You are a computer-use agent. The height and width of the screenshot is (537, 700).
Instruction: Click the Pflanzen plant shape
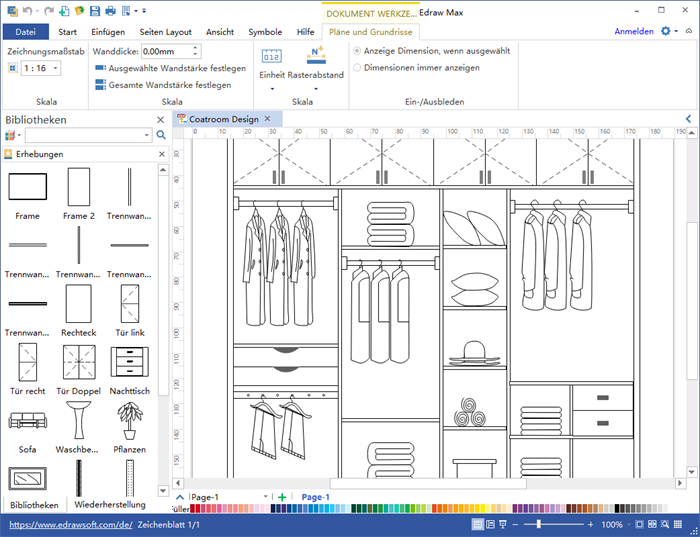tap(130, 421)
